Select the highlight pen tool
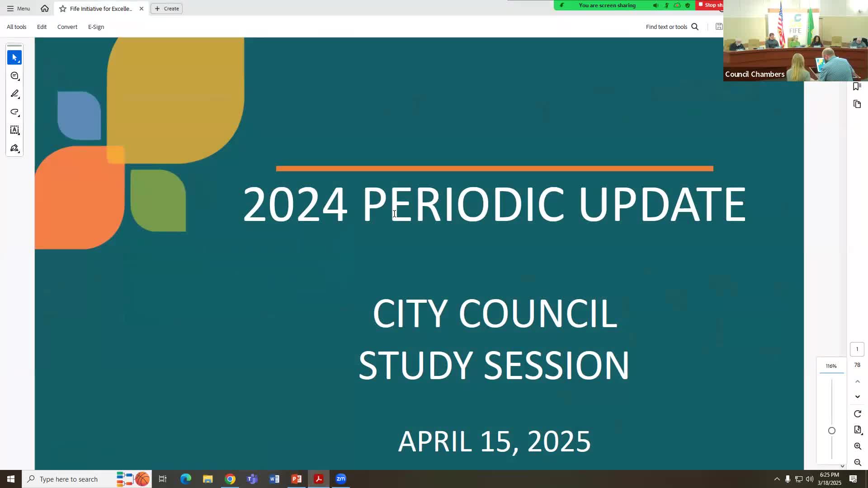The width and height of the screenshot is (868, 488). pyautogui.click(x=14, y=94)
